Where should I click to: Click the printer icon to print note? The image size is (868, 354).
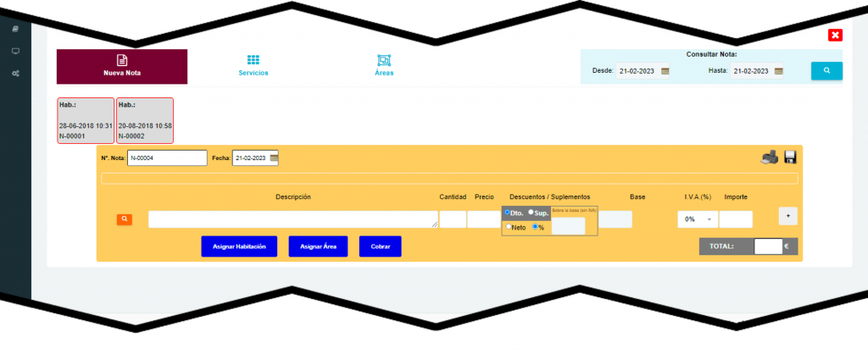pyautogui.click(x=770, y=157)
